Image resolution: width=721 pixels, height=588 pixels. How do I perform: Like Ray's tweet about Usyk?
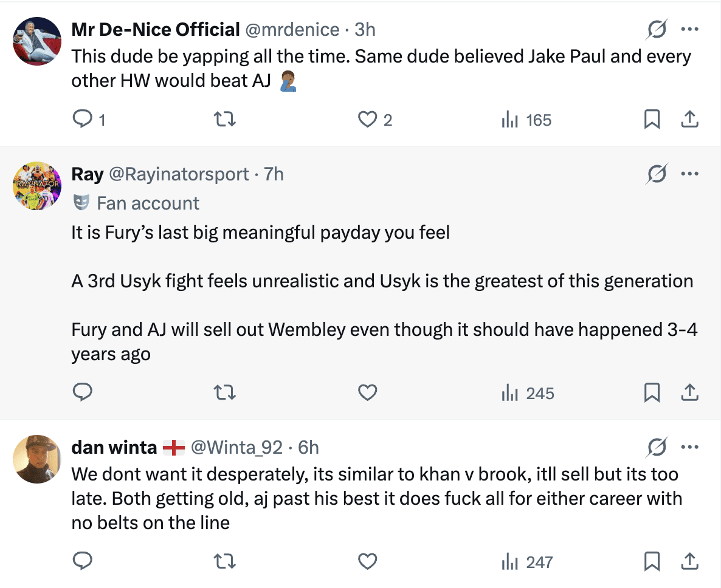[368, 393]
